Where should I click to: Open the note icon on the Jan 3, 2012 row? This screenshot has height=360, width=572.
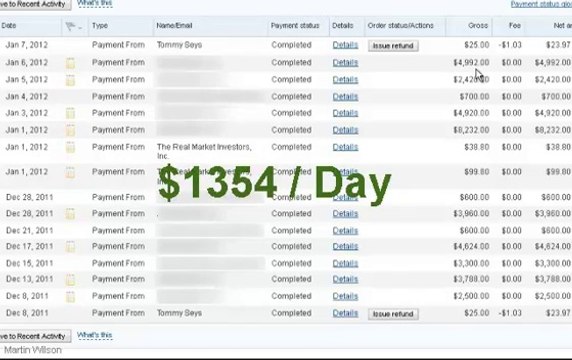pos(70,113)
